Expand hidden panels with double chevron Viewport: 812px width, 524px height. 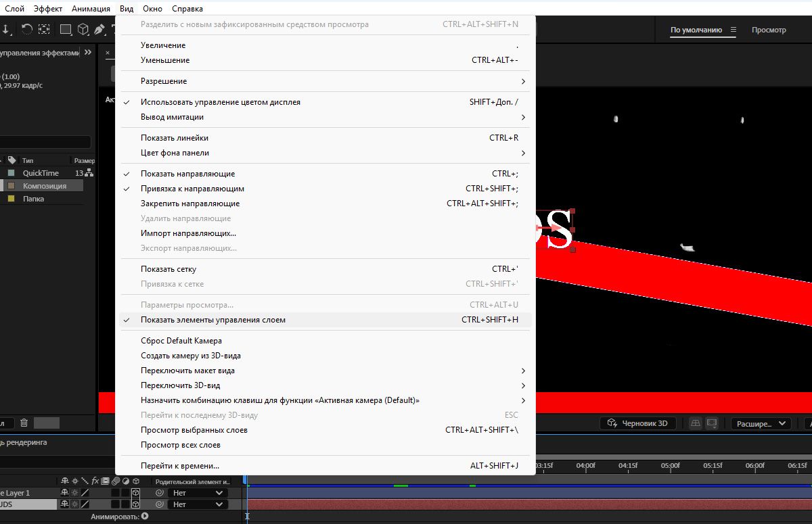click(x=88, y=52)
